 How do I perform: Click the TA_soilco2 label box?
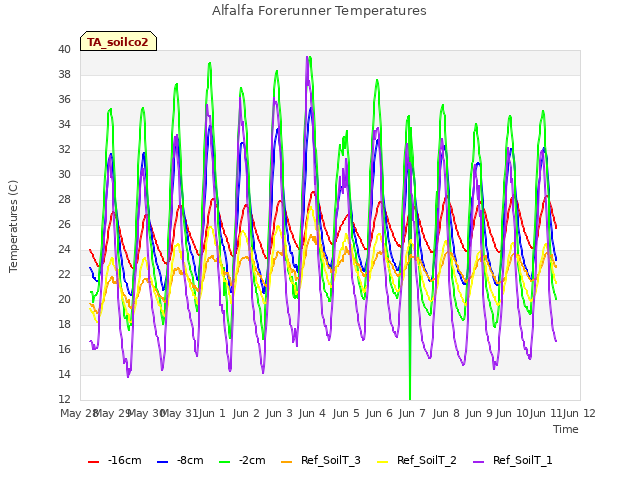118,42
